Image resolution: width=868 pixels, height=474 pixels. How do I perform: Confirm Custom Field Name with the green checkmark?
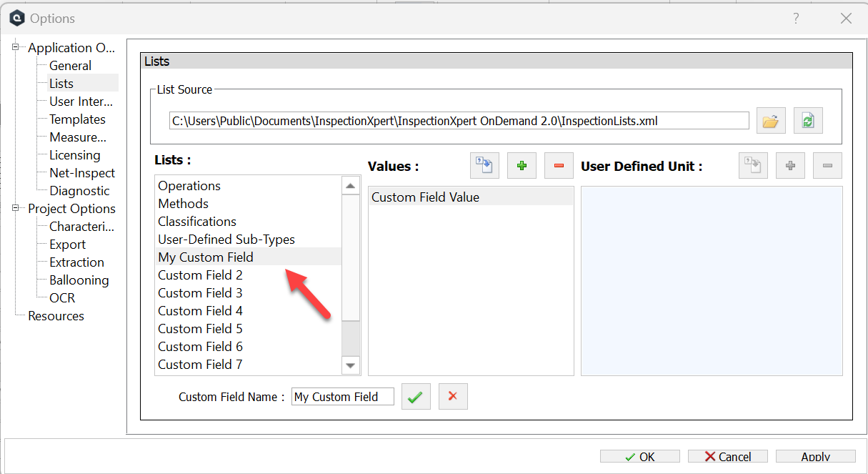point(416,396)
